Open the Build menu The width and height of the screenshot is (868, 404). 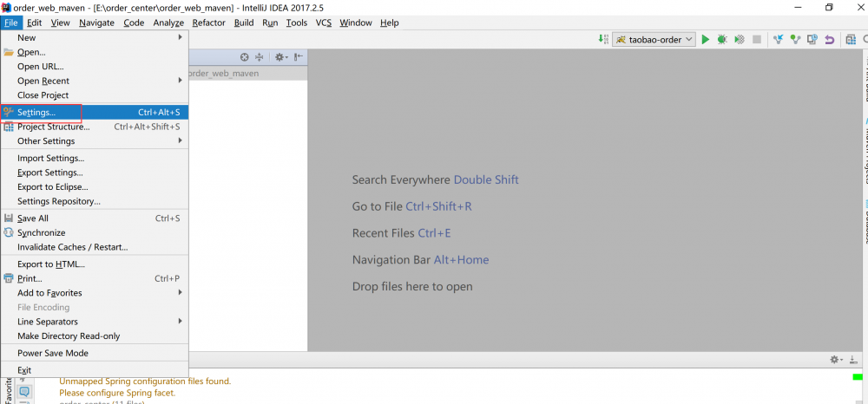tap(244, 23)
